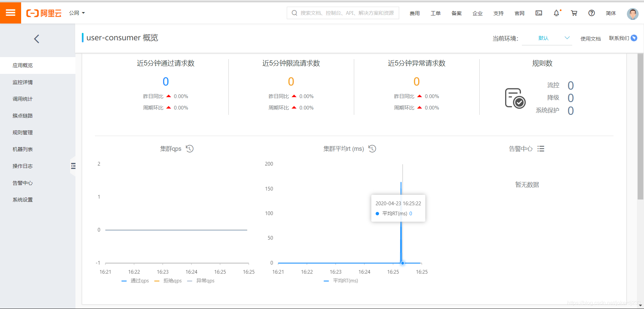Toggle the 拒绝qps legend series
Viewport: 644px width, 309px height.
[168, 281]
